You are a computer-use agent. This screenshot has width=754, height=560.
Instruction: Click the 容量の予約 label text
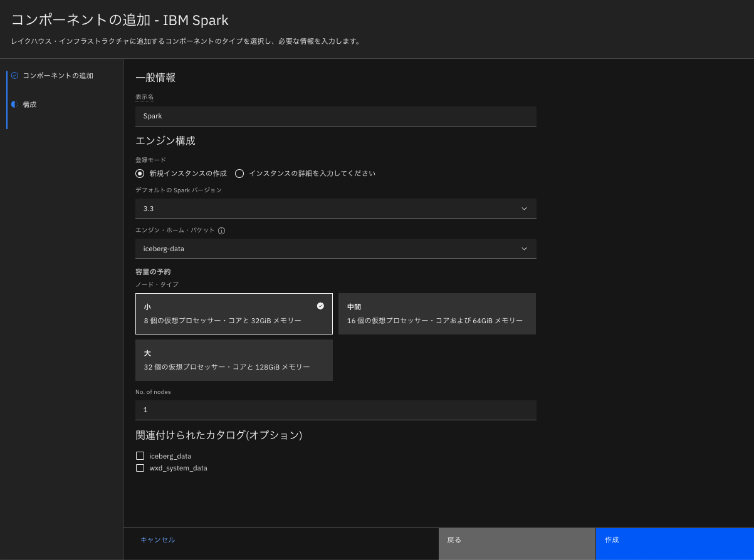(x=153, y=272)
